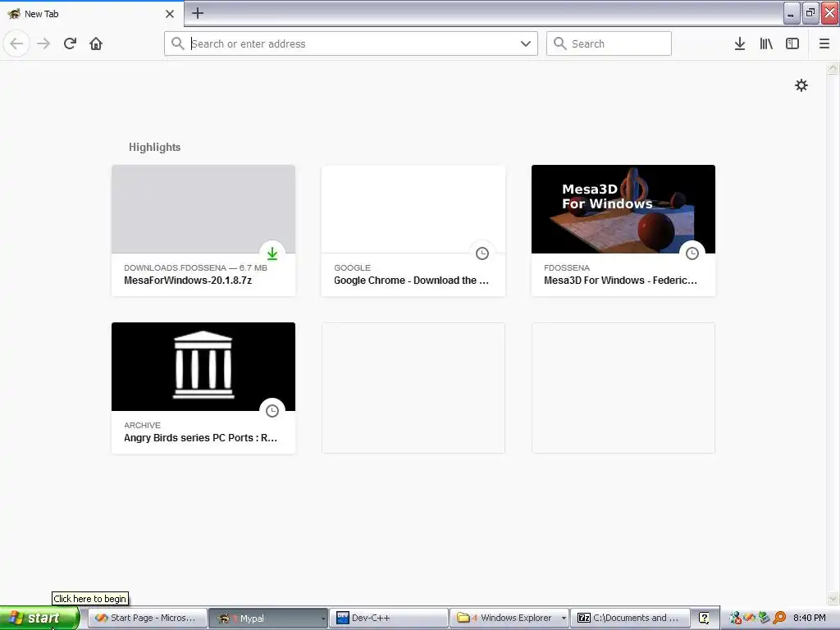Click 'DOWNLOADS.FDOSSENA — 6.7 MB' label
This screenshot has height=630, width=840.
[x=195, y=268]
